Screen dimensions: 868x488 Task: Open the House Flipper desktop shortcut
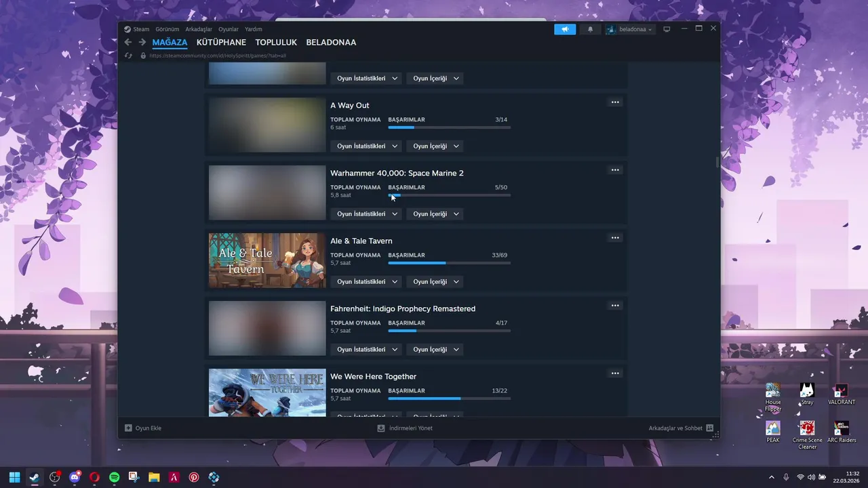773,397
